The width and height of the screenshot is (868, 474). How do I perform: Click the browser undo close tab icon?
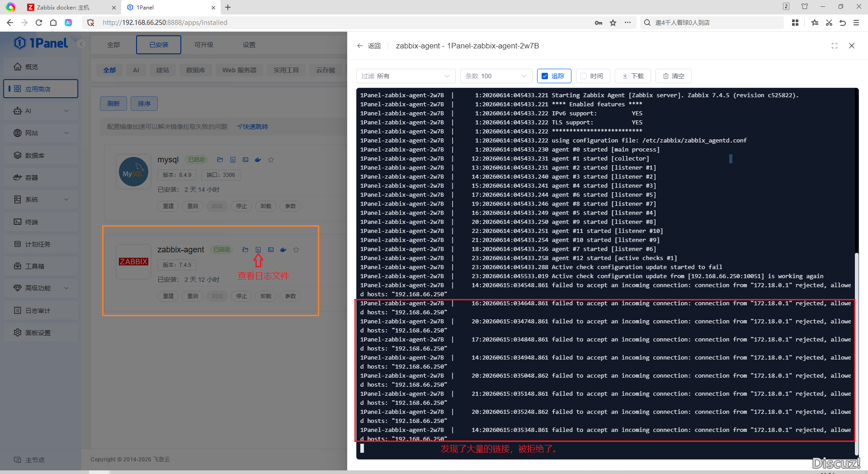843,23
